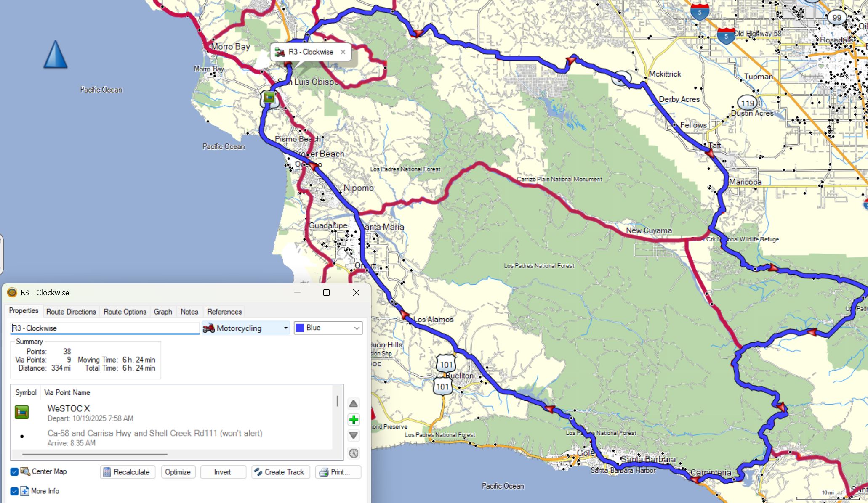Close the R3 - Clockwise map tooltip
This screenshot has height=503, width=868.
click(x=343, y=52)
